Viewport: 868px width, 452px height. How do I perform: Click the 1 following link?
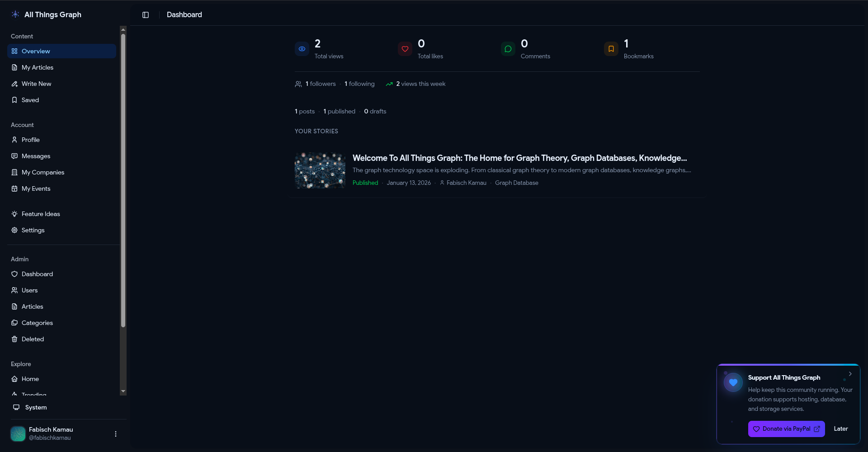pos(359,84)
